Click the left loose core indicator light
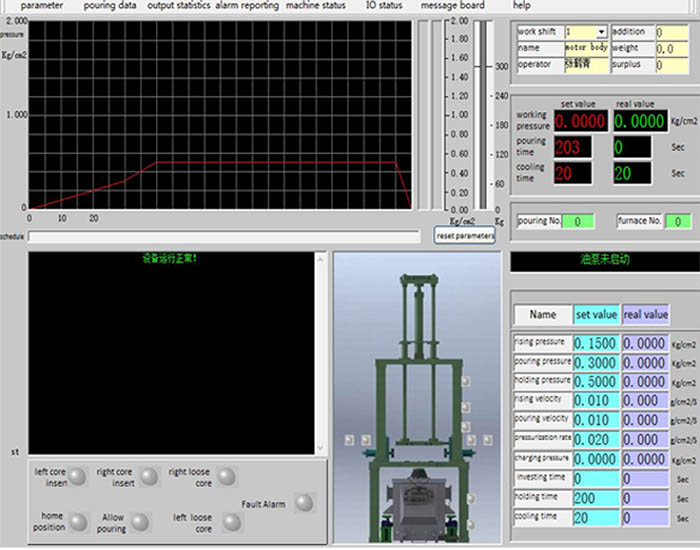Screen dimensions: 700x550 pos(232,522)
